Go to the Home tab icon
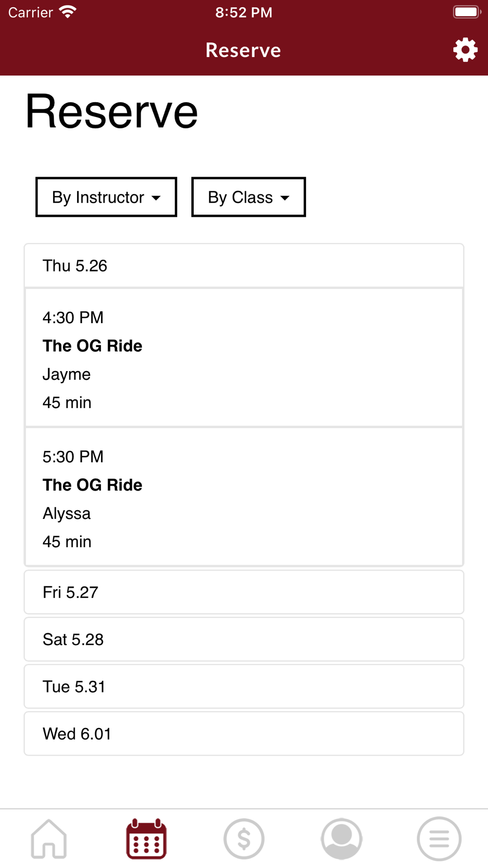 click(49, 839)
